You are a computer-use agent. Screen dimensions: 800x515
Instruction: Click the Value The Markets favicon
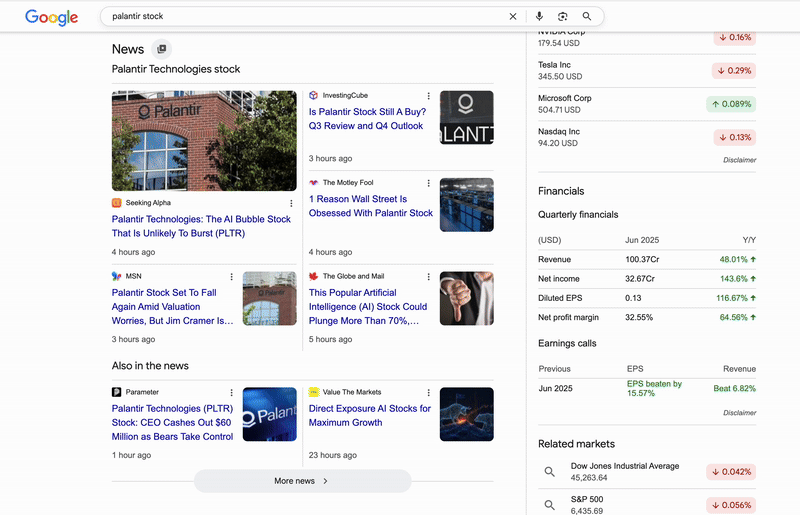point(313,392)
